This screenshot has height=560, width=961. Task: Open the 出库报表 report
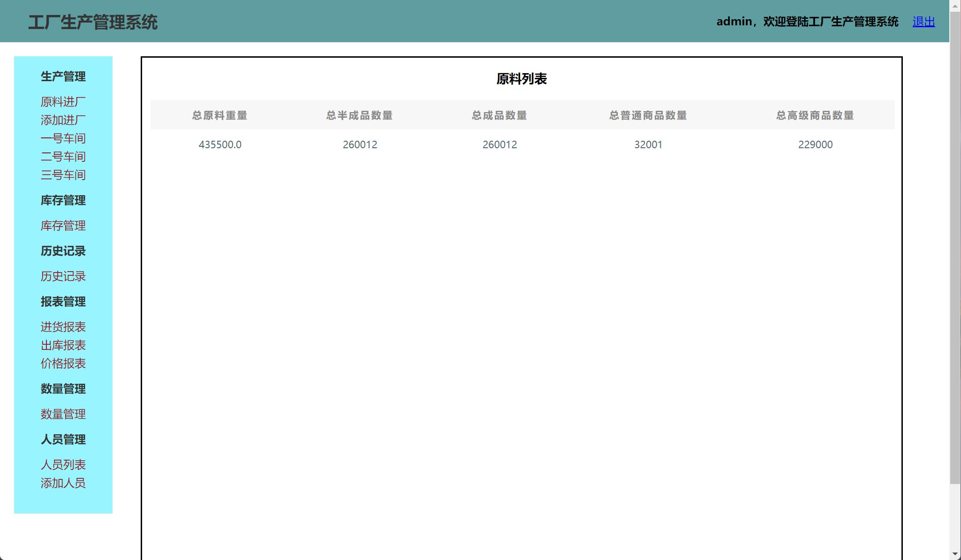63,345
